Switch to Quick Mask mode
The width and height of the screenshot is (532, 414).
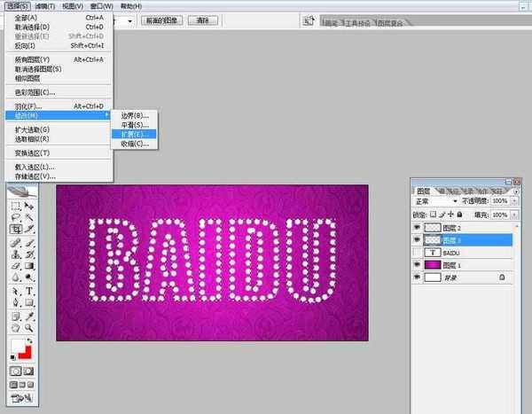click(x=28, y=371)
